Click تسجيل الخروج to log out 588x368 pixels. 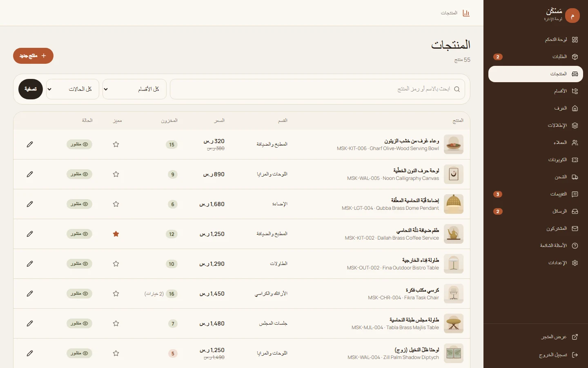click(536, 355)
